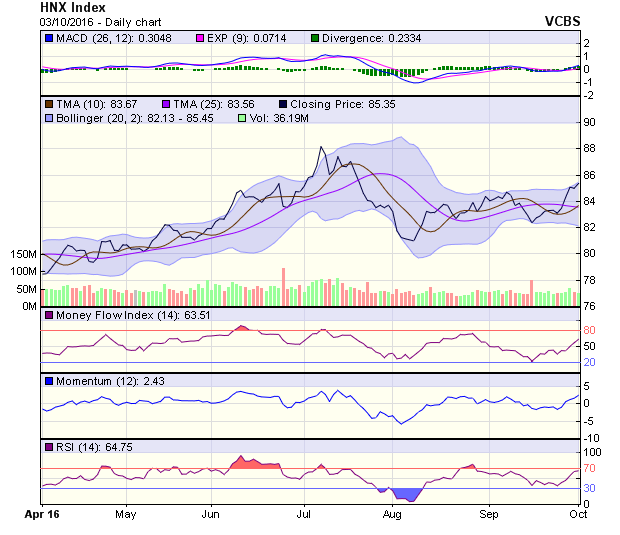Select the brown TMA (10) legend swatch

tap(49, 103)
